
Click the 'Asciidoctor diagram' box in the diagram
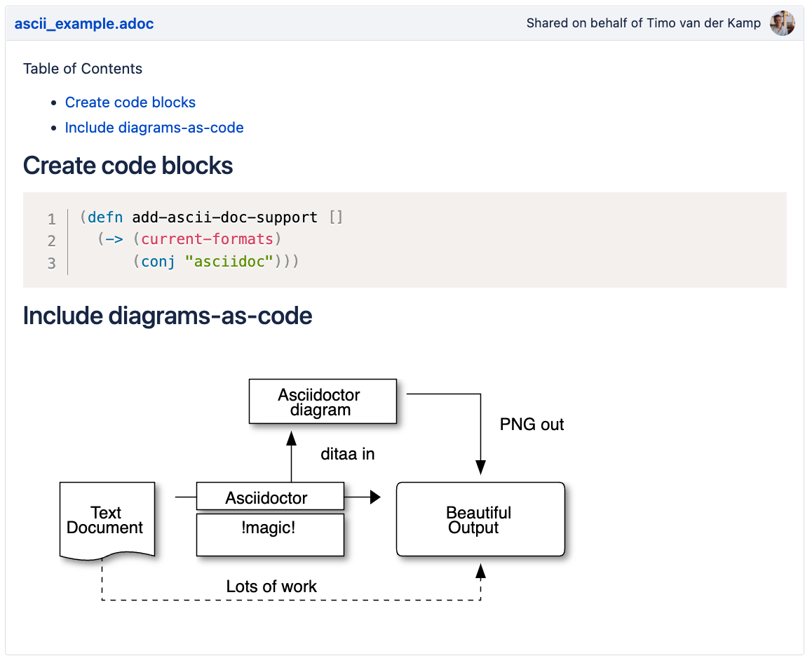tap(323, 402)
